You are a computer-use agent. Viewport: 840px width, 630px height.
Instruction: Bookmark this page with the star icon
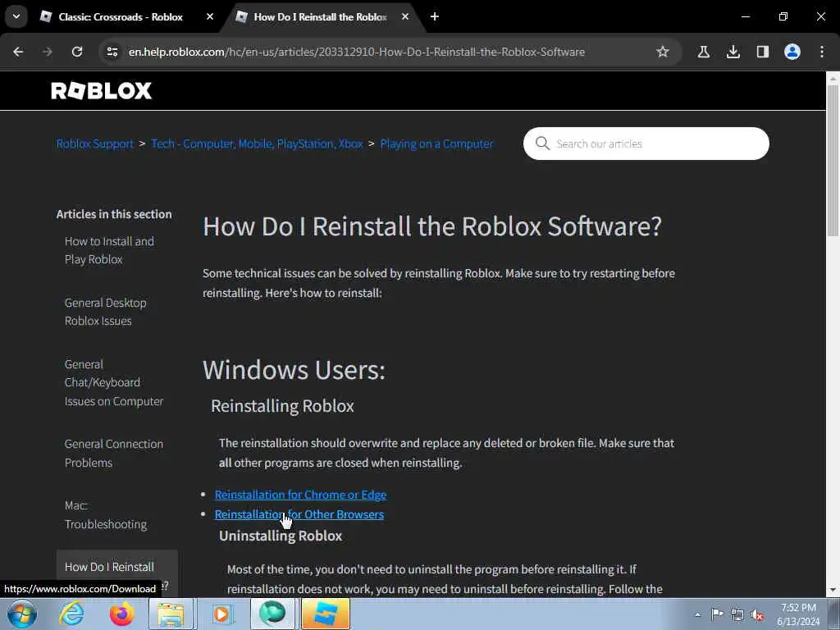663,52
